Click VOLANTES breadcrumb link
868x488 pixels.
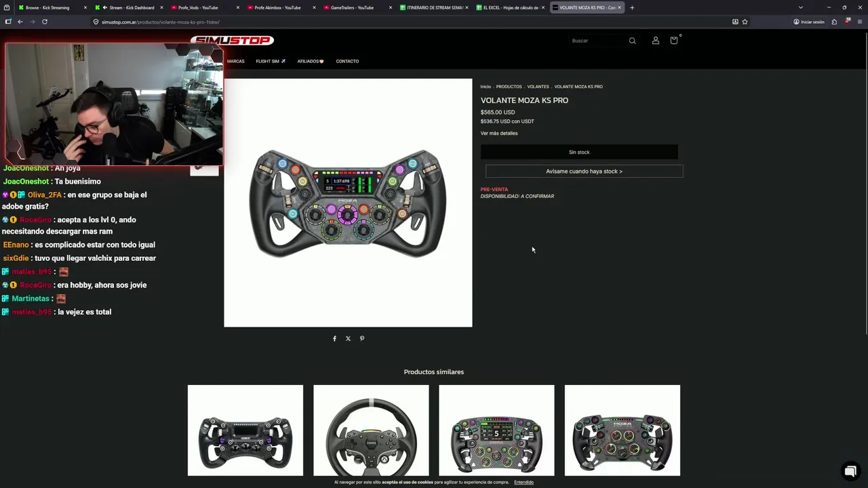point(538,87)
